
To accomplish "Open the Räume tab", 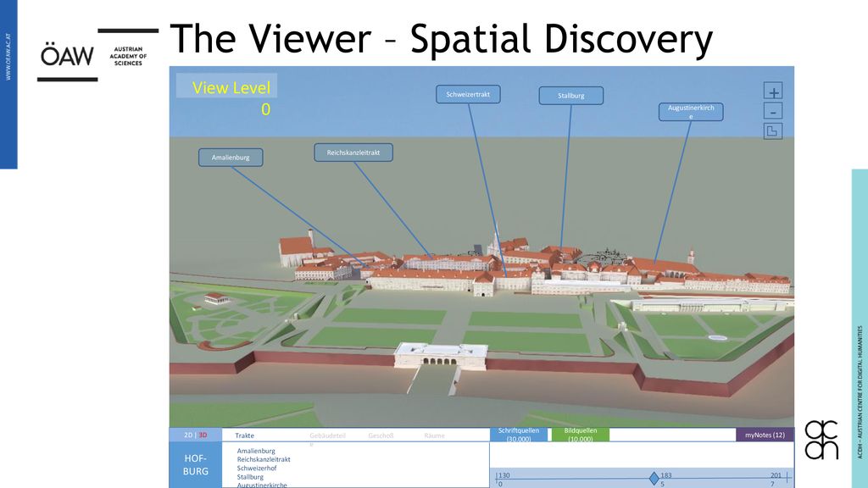I will [x=435, y=435].
